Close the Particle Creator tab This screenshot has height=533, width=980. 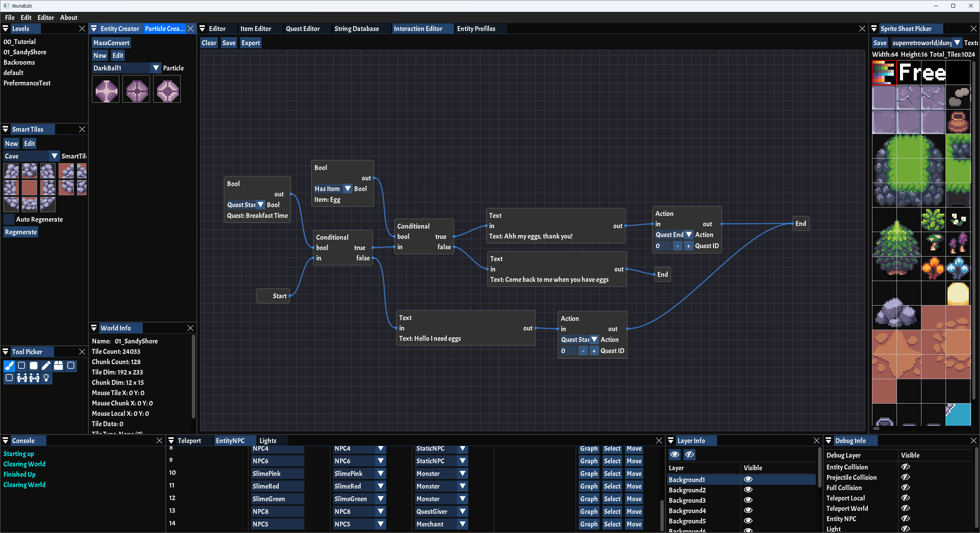click(x=190, y=29)
